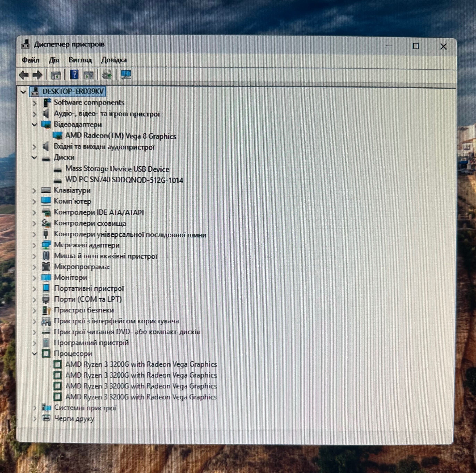Image resolution: width=476 pixels, height=473 pixels.
Task: Open the Вигляд menu
Action: pyautogui.click(x=80, y=60)
